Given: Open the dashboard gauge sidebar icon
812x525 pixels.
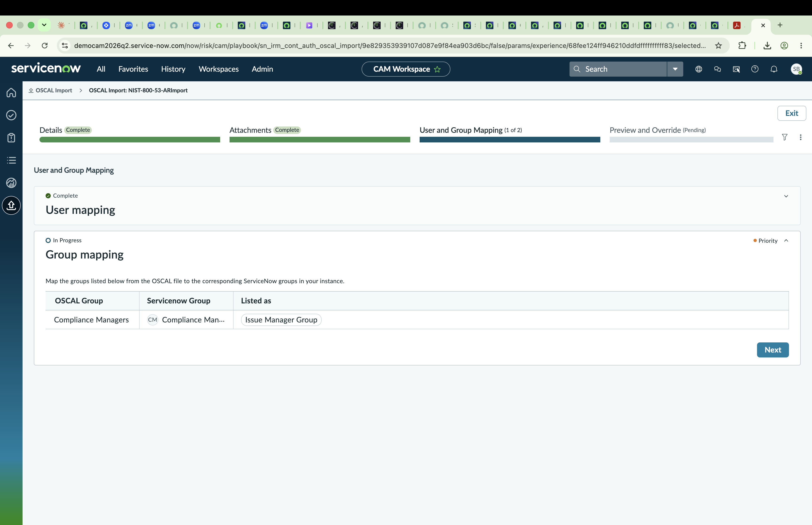Looking at the screenshot, I should 11,183.
